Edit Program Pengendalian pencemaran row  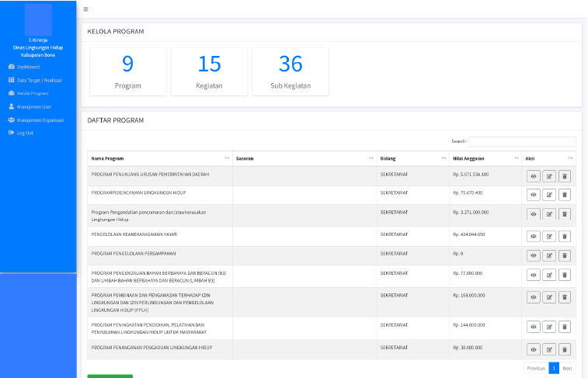pos(549,214)
